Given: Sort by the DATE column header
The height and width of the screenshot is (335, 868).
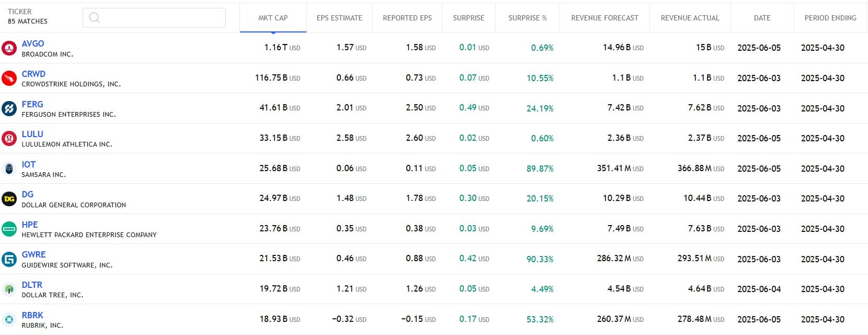Looking at the screenshot, I should pyautogui.click(x=762, y=18).
